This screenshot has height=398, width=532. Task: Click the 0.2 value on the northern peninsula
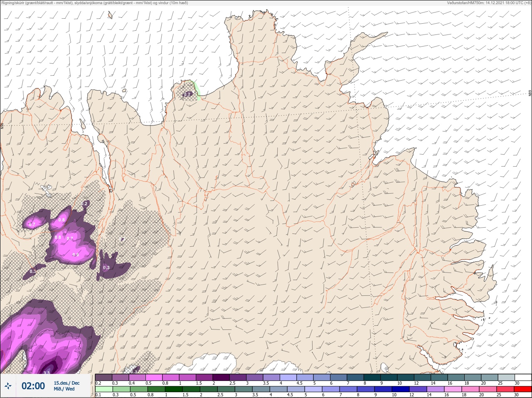tap(187, 94)
